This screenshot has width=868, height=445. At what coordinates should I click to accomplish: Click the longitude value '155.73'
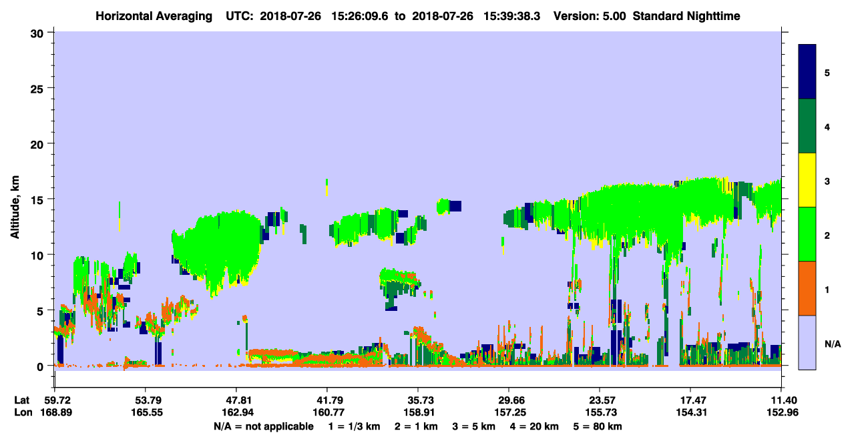tap(600, 413)
